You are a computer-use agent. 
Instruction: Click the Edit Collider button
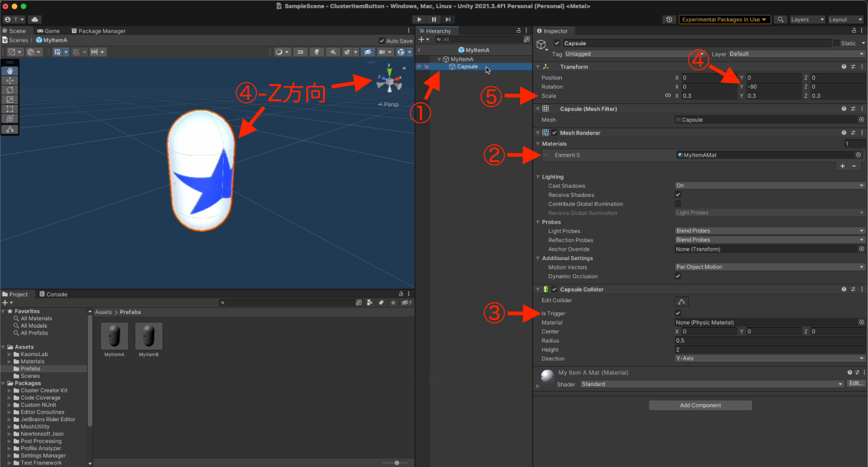point(681,302)
